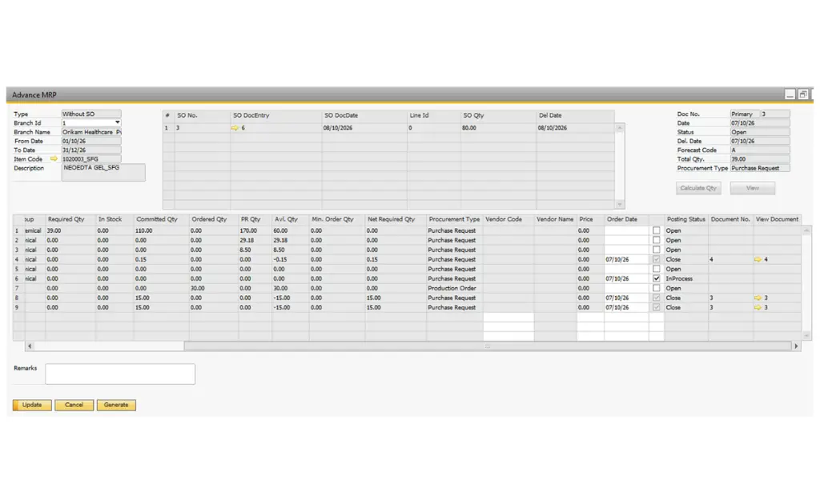Open the Branch Id dropdown
Image resolution: width=820 pixels, height=504 pixels.
click(117, 122)
